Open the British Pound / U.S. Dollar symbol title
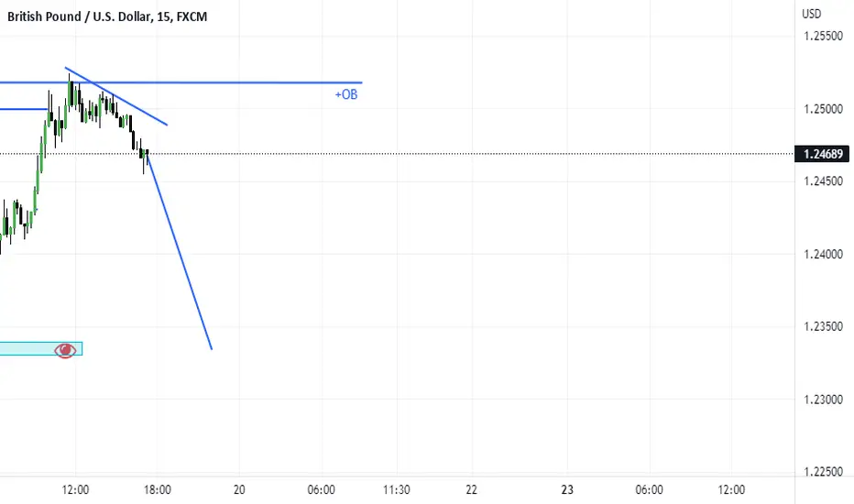 click(106, 16)
